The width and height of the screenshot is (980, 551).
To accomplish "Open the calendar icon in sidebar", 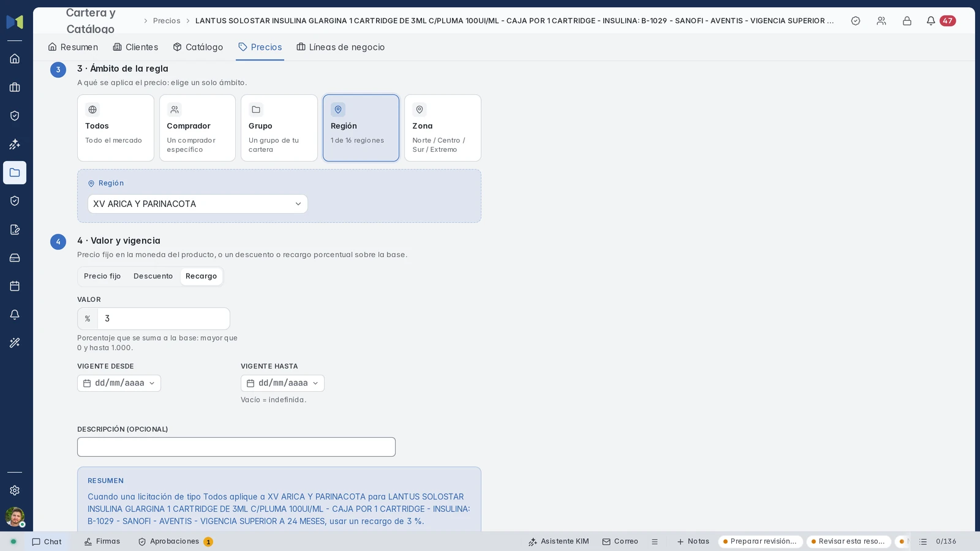I will [x=15, y=286].
